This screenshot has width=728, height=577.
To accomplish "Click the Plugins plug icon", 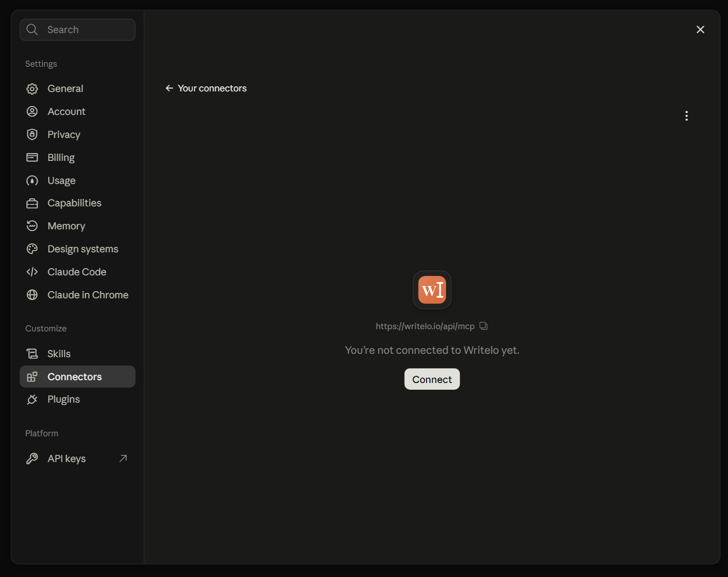I will pyautogui.click(x=33, y=399).
